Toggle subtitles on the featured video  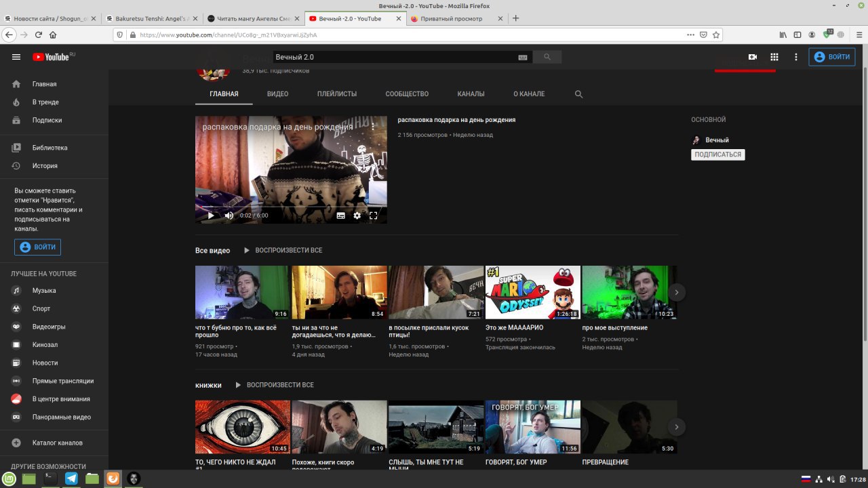[341, 216]
